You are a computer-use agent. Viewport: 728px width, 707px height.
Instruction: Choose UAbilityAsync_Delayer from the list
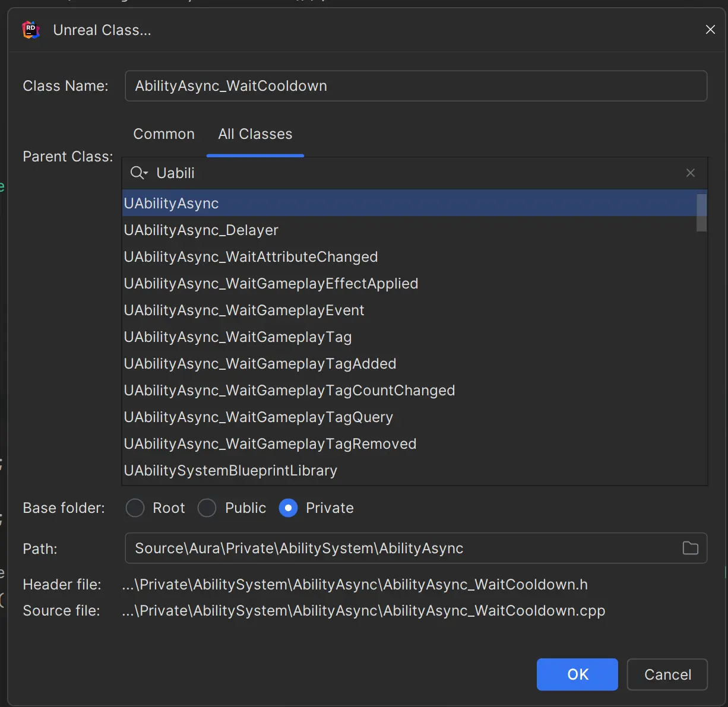(201, 230)
